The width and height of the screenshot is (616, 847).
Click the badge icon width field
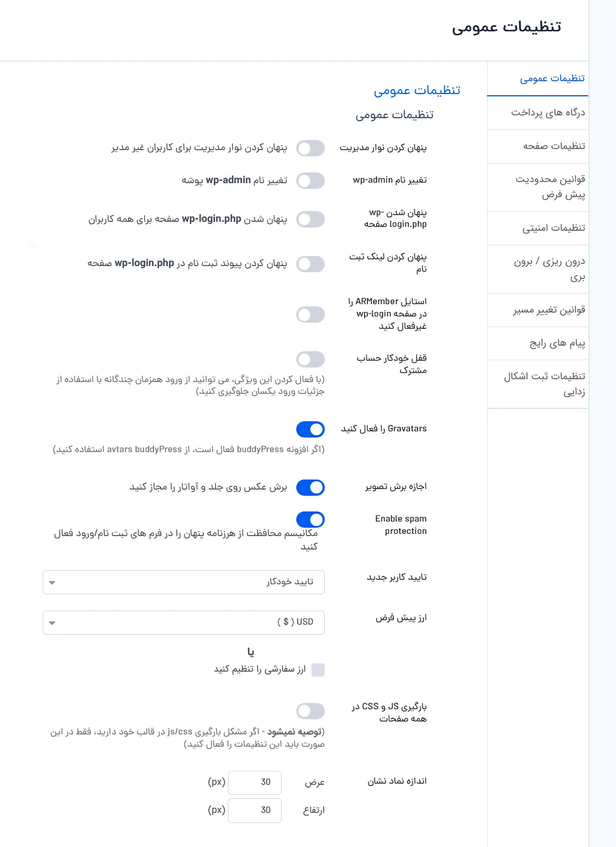tap(255, 782)
